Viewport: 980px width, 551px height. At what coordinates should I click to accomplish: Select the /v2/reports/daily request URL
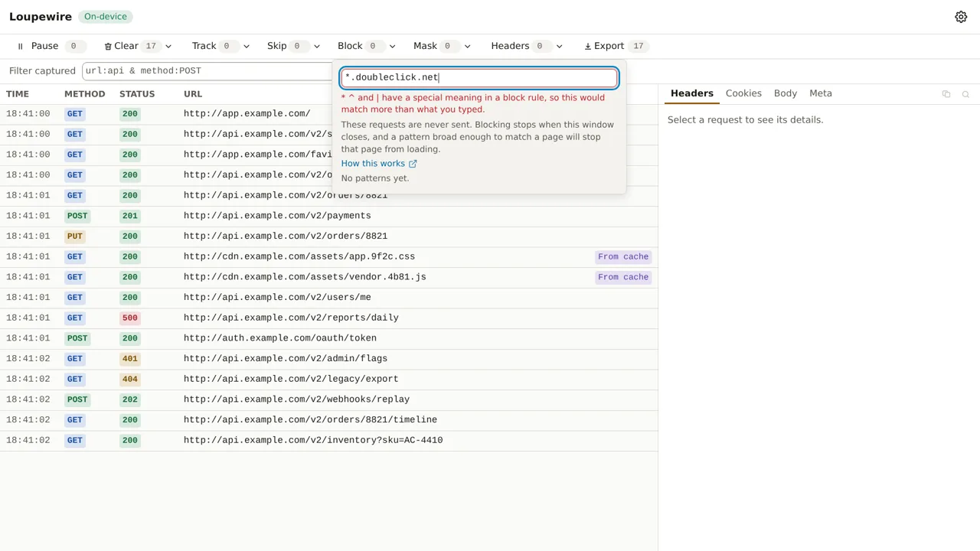[x=291, y=318]
